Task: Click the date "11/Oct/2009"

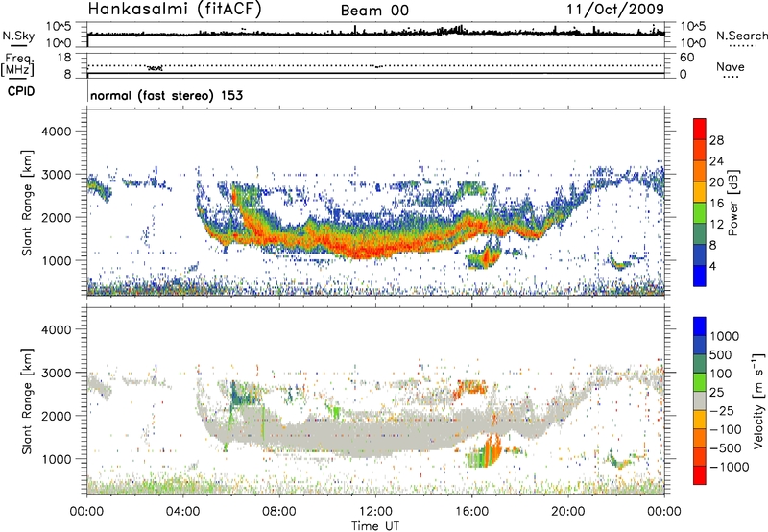Action: [615, 10]
